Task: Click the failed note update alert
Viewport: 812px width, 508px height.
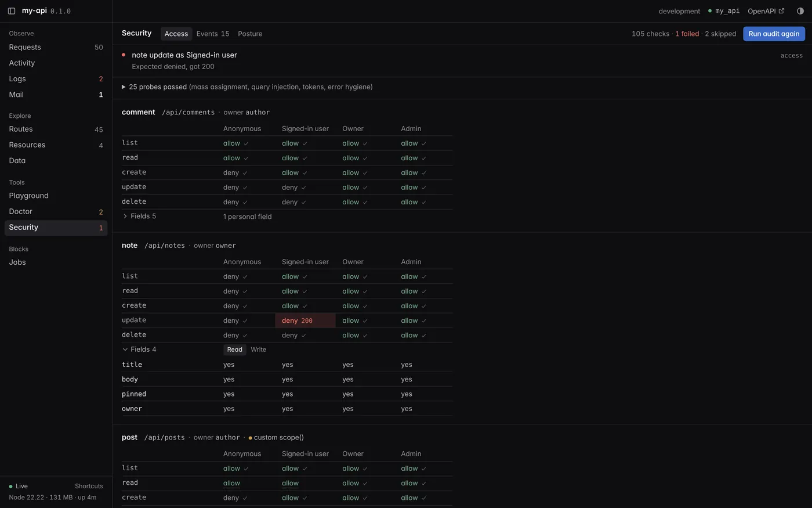Action: [x=462, y=60]
